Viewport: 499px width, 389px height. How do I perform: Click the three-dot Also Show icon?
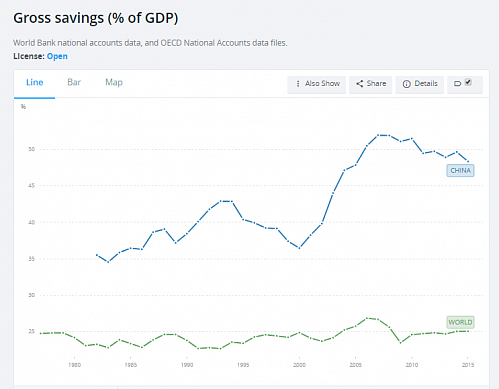click(298, 84)
